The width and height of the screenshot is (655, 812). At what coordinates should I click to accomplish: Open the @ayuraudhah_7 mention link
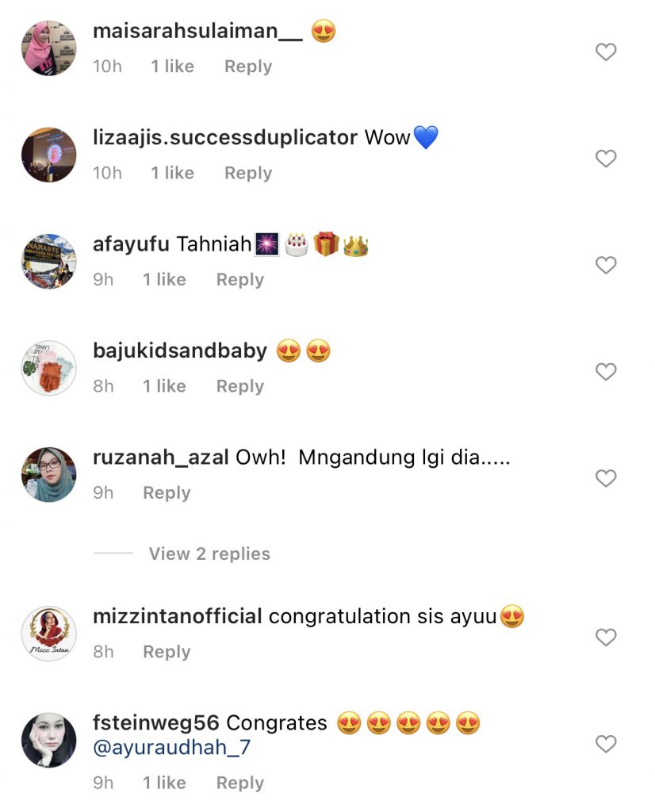pyautogui.click(x=172, y=747)
